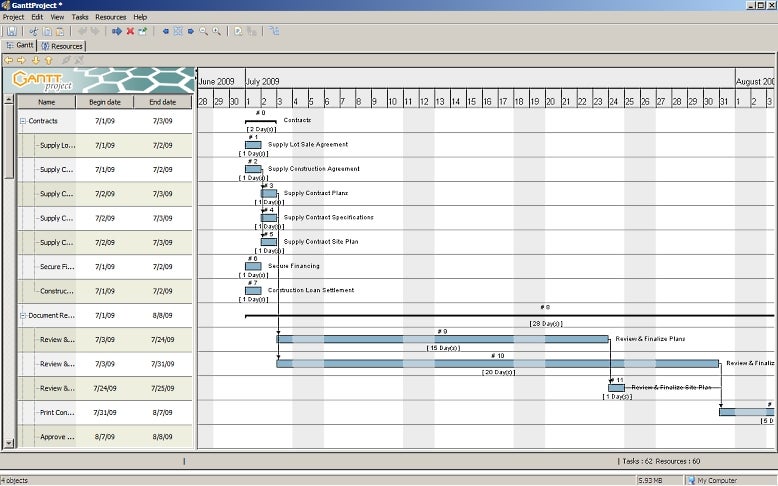Click the New Task blue arrow icon

pyautogui.click(x=117, y=31)
